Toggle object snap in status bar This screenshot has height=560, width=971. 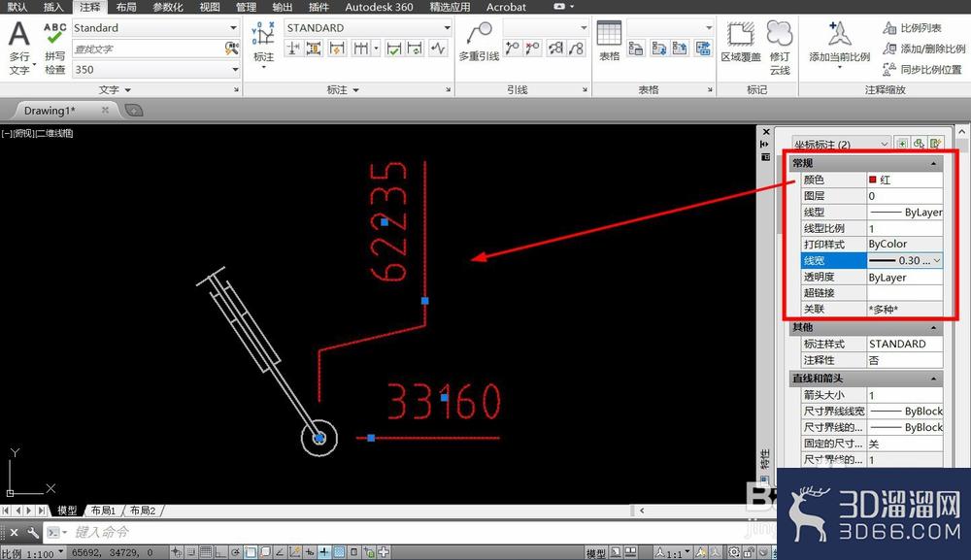251,552
